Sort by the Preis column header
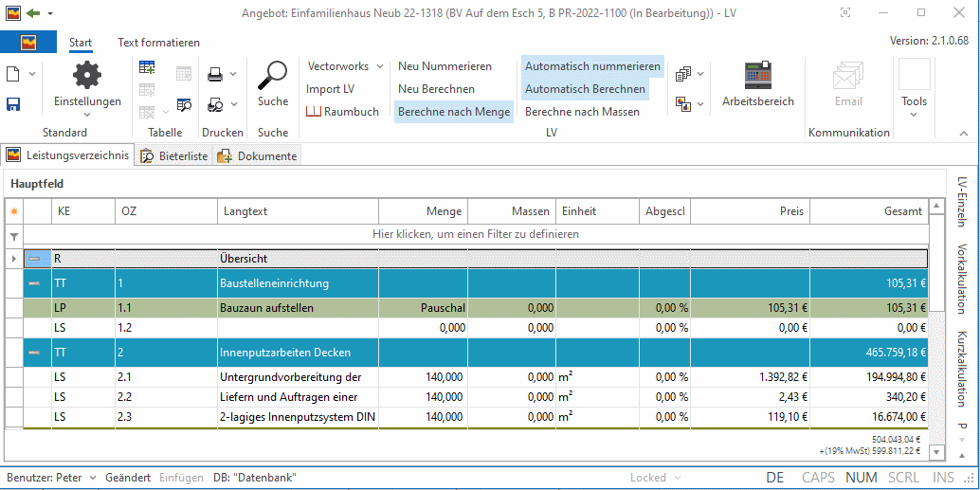Image resolution: width=980 pixels, height=490 pixels. [750, 211]
